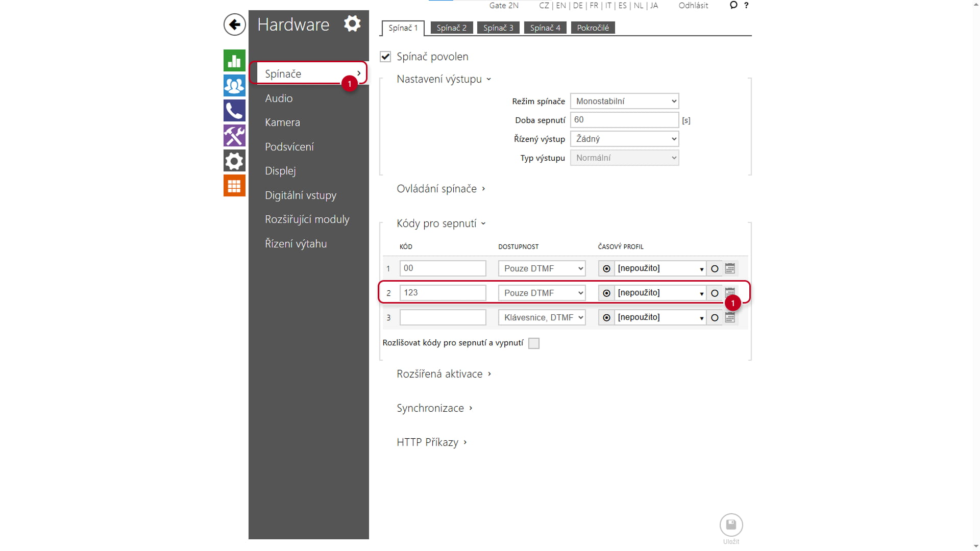Switch language to FR
The width and height of the screenshot is (980, 551).
pos(594,6)
